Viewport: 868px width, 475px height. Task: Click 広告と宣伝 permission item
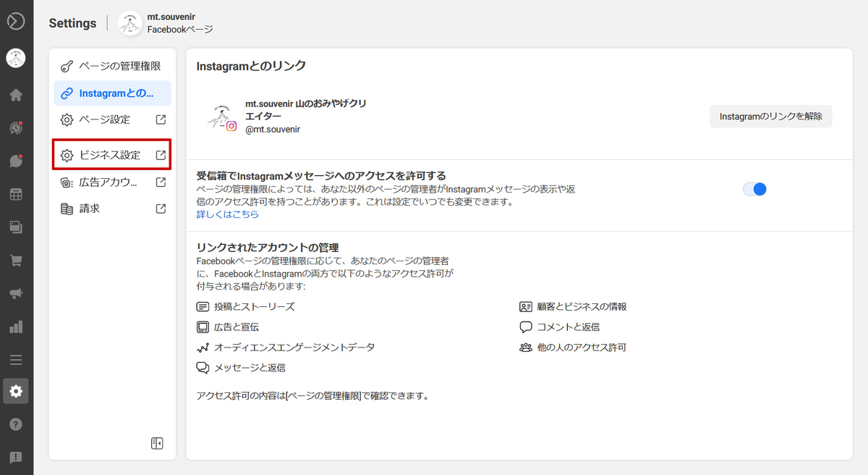pyautogui.click(x=228, y=327)
